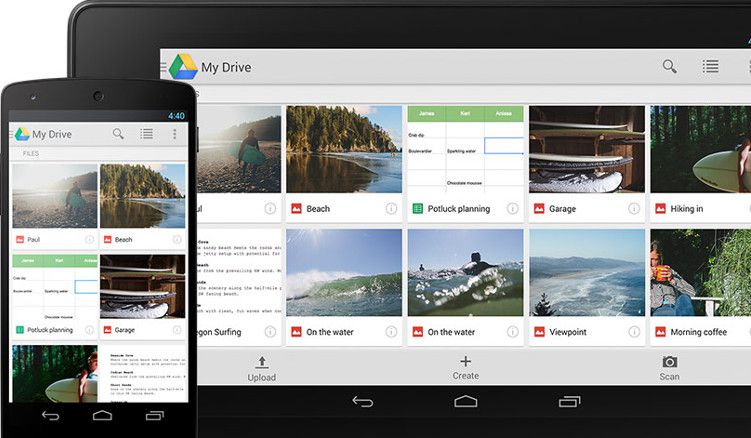Tap the Android back button on the phone
Image resolution: width=751 pixels, height=438 pixels.
tap(50, 415)
